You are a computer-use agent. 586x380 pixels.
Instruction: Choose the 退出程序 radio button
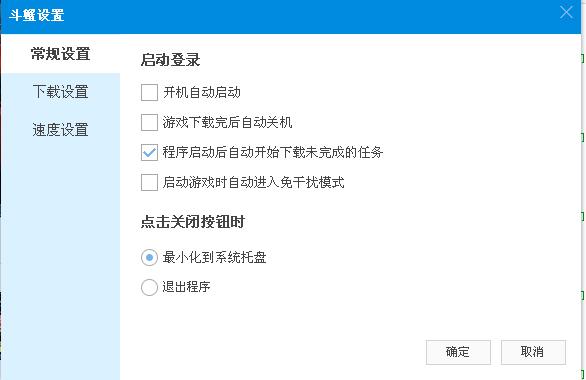(149, 287)
